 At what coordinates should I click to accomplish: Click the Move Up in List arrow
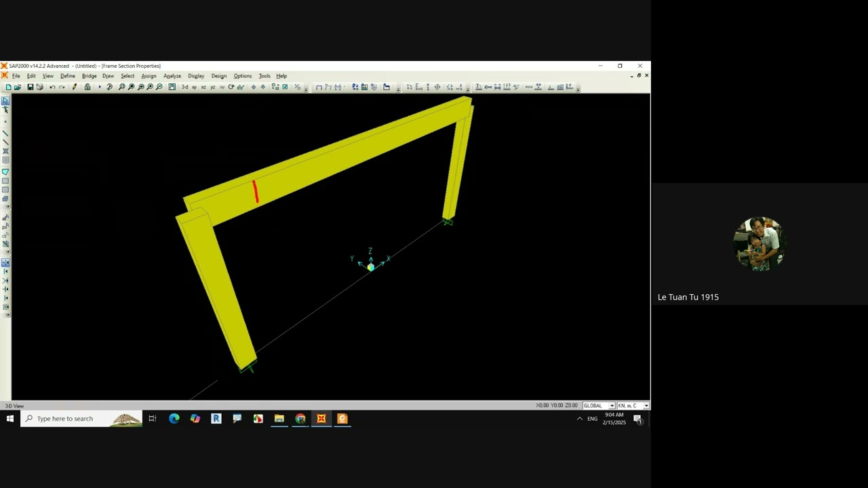tap(254, 87)
